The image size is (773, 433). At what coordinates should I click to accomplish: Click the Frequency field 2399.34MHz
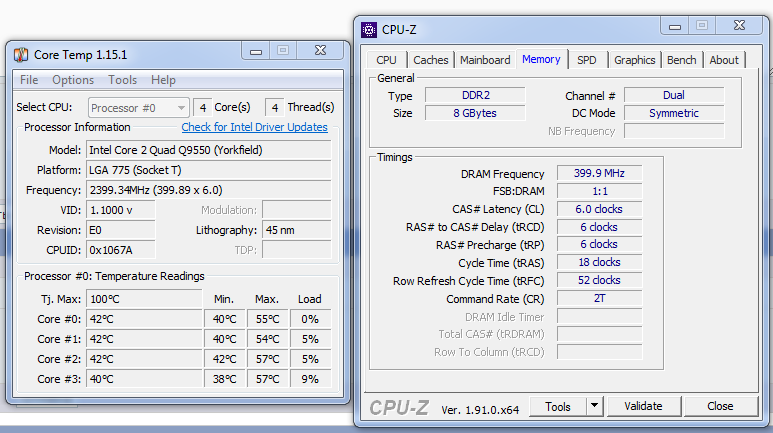coord(209,190)
